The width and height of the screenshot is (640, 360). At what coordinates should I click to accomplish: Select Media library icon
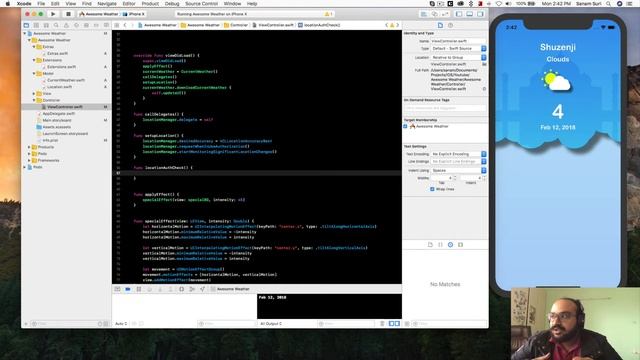[460, 244]
